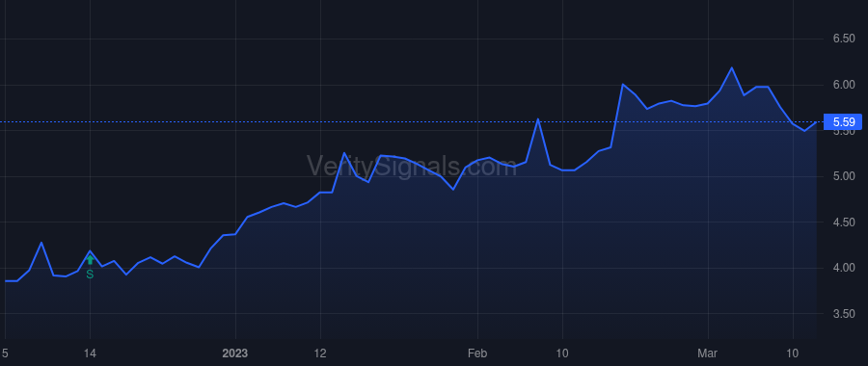Screen dimensions: 868x366
Task: Click the 4.00 price axis label
Action: pos(844,268)
